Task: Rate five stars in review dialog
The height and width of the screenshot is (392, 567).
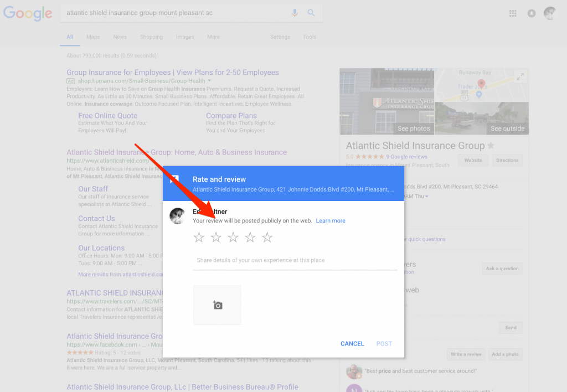Action: (267, 237)
